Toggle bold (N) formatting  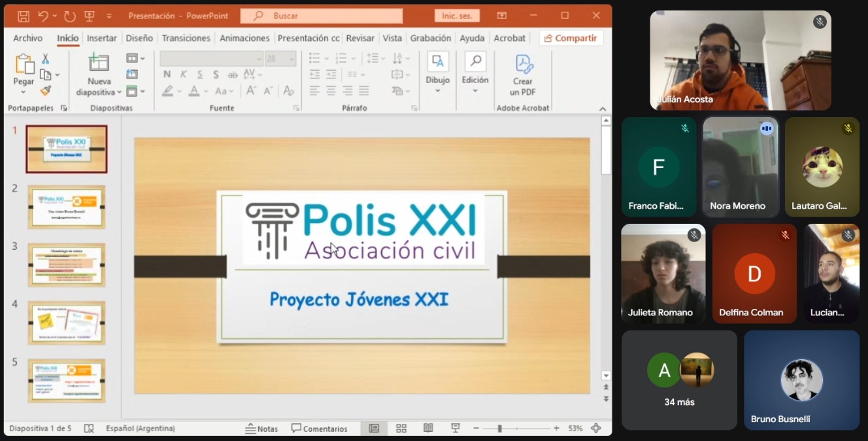(167, 74)
